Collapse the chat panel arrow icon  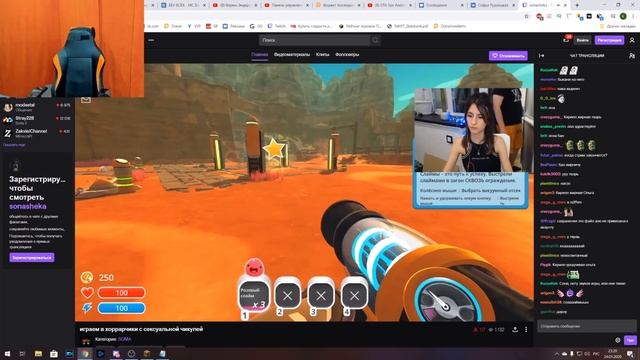542,56
